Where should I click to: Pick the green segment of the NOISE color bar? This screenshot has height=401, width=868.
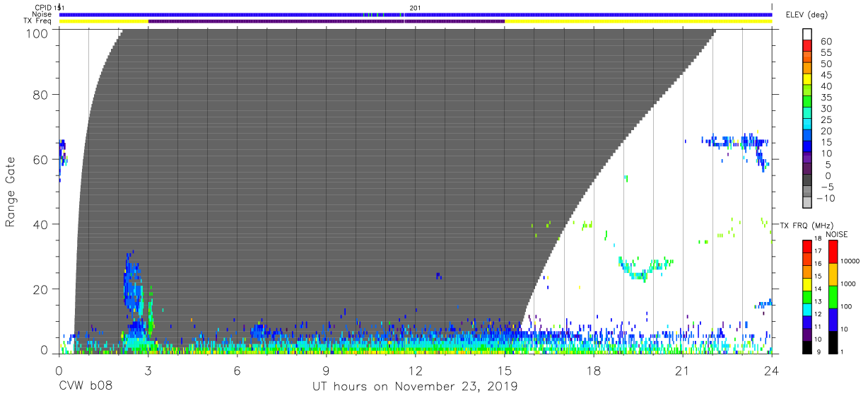tap(833, 296)
